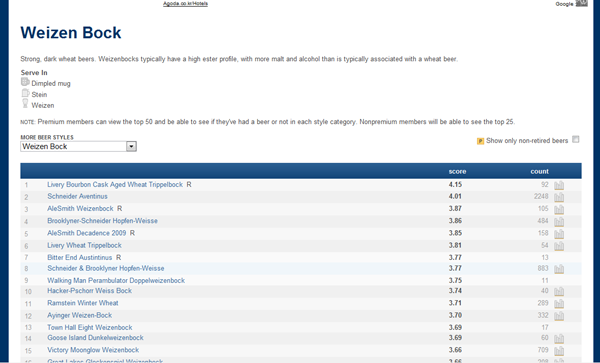Open chart icon for Goose Island Dunkelweizenbock row
Screen dimensions: 600x363
tap(559, 339)
